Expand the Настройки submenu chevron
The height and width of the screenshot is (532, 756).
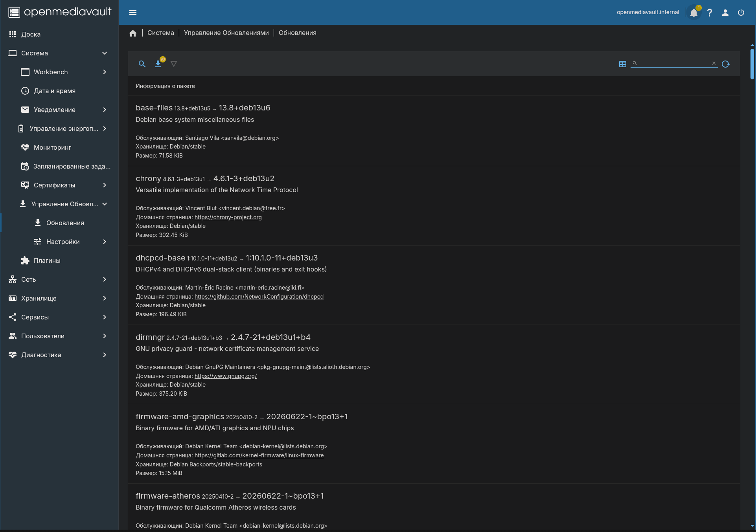pyautogui.click(x=105, y=242)
